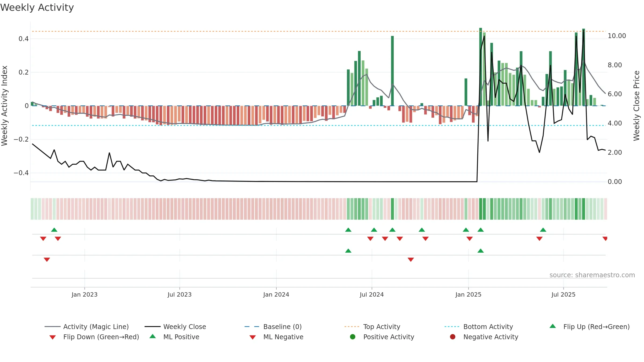Viewport: 644px width, 362px height.
Task: Click the 0.4 activity index tick
Action: [x=24, y=39]
